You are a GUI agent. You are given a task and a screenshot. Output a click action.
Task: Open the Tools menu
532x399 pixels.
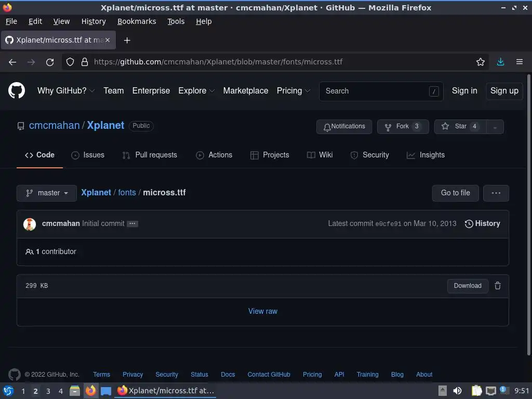[176, 21]
